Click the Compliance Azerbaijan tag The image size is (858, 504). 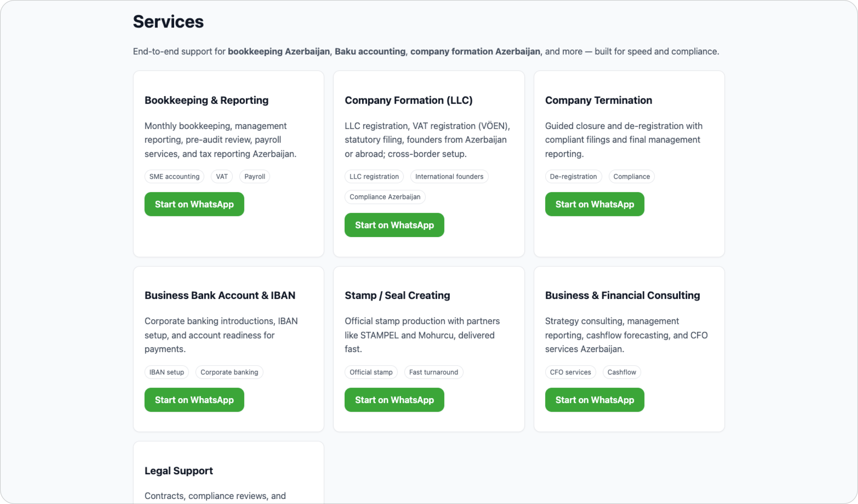click(385, 197)
